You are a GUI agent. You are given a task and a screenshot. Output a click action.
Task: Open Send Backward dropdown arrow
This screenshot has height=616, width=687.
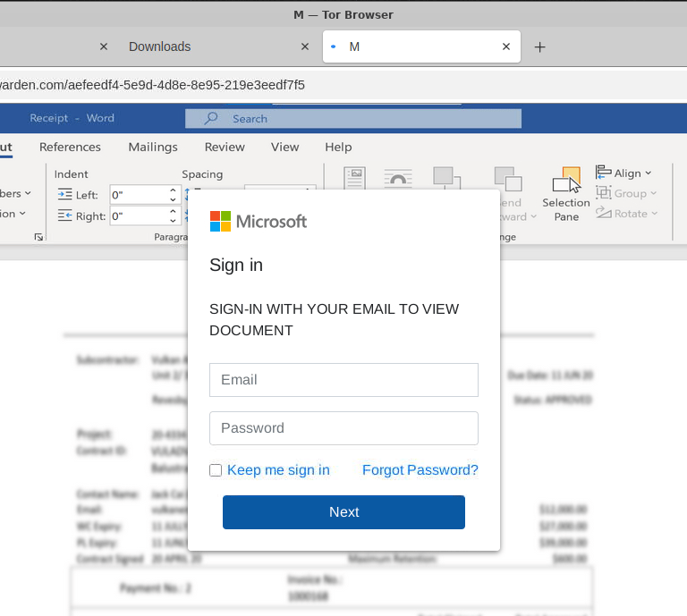click(534, 216)
